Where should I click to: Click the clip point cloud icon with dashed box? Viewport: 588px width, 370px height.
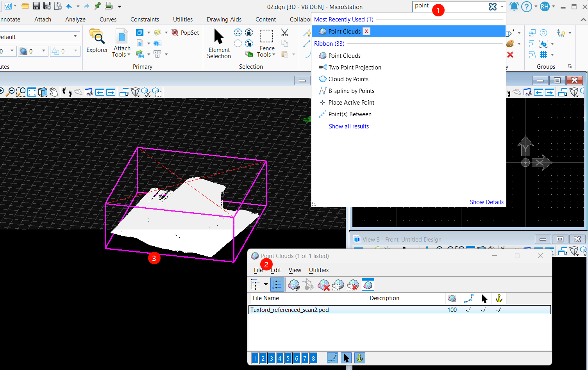point(338,285)
